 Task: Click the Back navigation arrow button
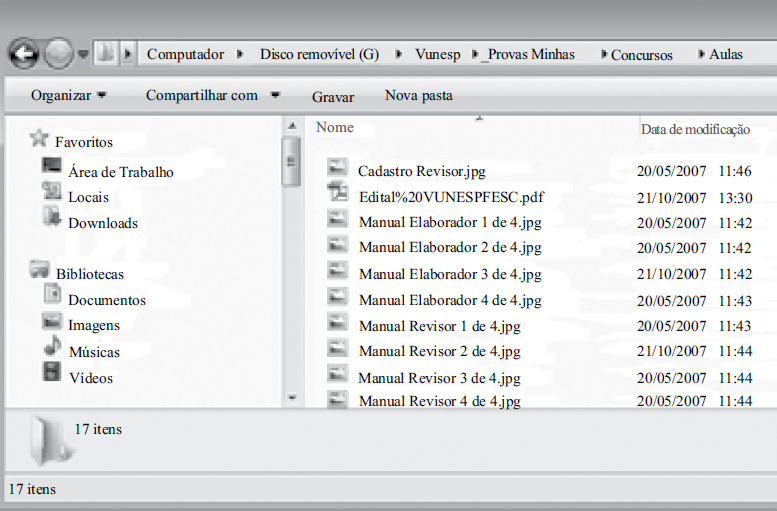click(x=23, y=54)
